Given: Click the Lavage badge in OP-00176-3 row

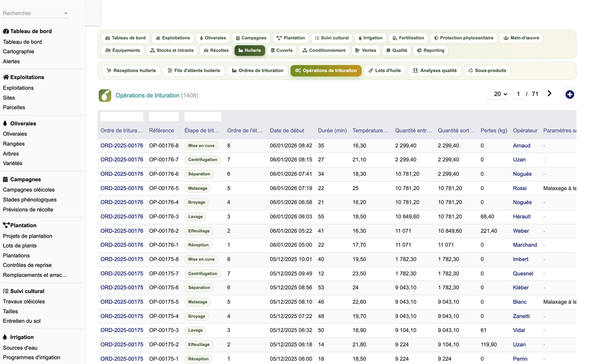Looking at the screenshot, I should [x=195, y=217].
